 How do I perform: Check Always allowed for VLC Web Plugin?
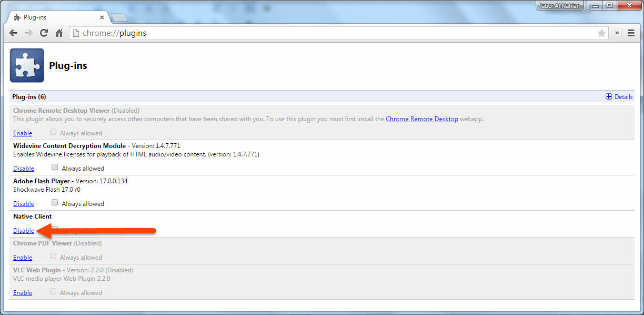tap(53, 291)
